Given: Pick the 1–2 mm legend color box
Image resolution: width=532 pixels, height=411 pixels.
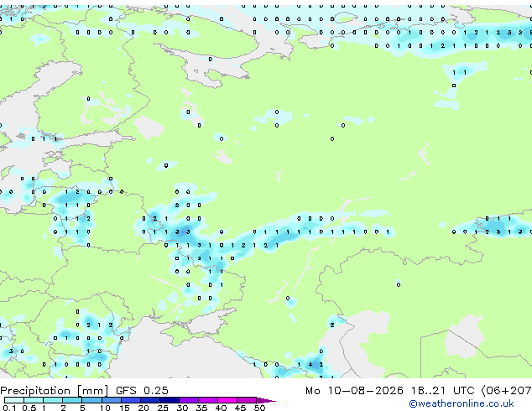Looking at the screenshot, I should coord(53,400).
